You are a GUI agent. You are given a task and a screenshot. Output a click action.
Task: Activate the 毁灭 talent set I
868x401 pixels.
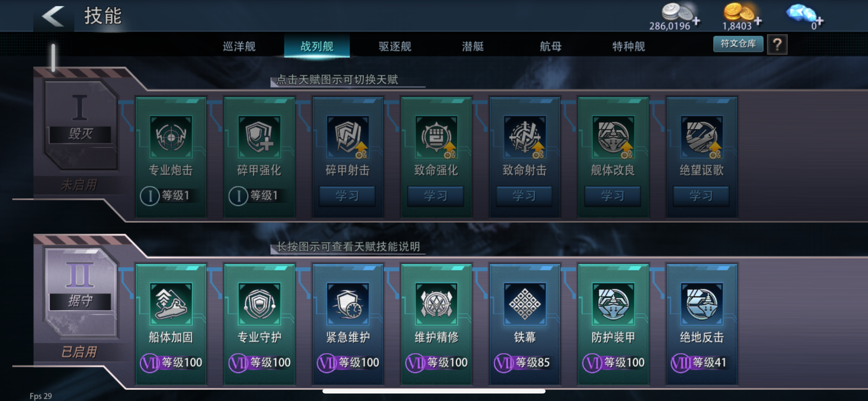80,125
